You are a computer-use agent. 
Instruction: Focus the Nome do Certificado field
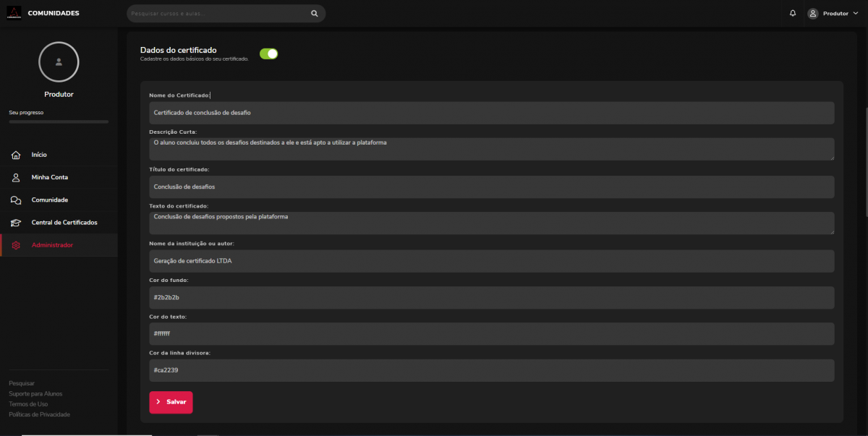click(x=491, y=113)
